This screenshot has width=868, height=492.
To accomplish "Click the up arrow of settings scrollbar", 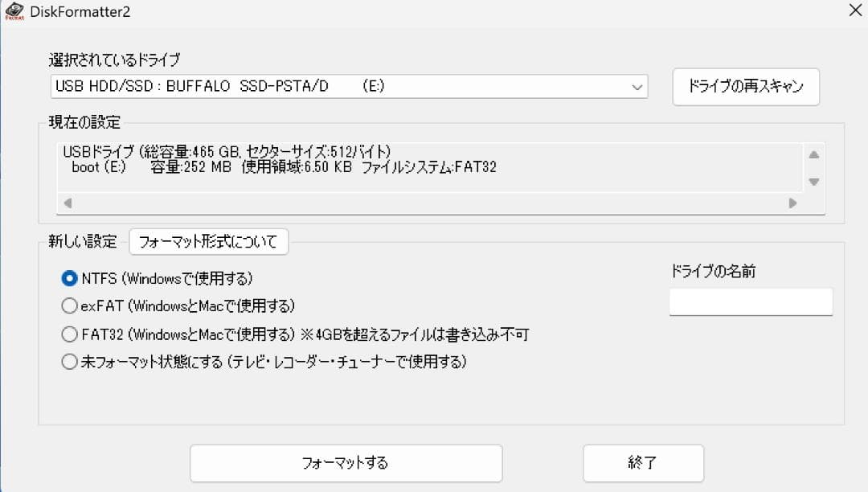I will [813, 155].
